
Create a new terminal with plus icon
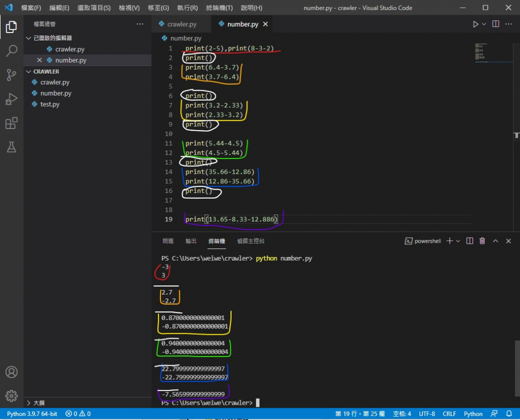pyautogui.click(x=450, y=241)
